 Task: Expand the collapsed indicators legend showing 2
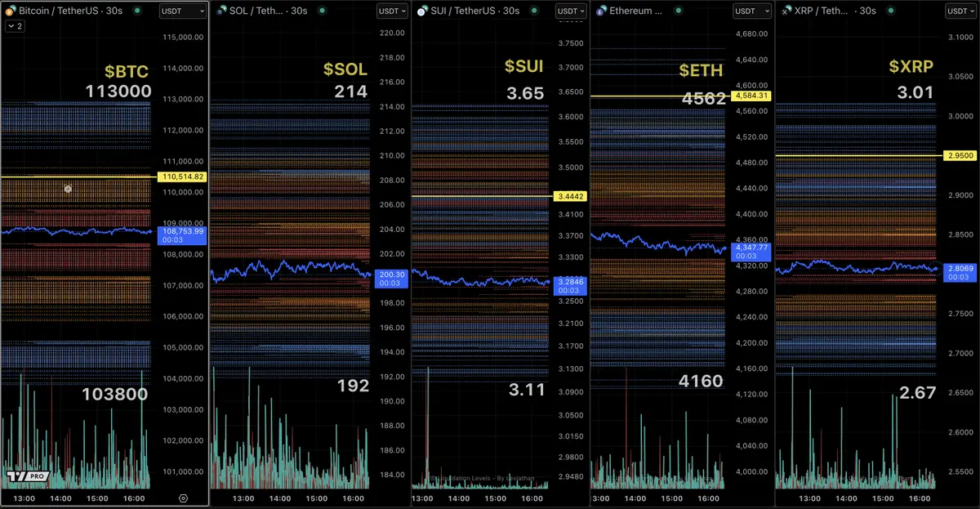point(15,27)
